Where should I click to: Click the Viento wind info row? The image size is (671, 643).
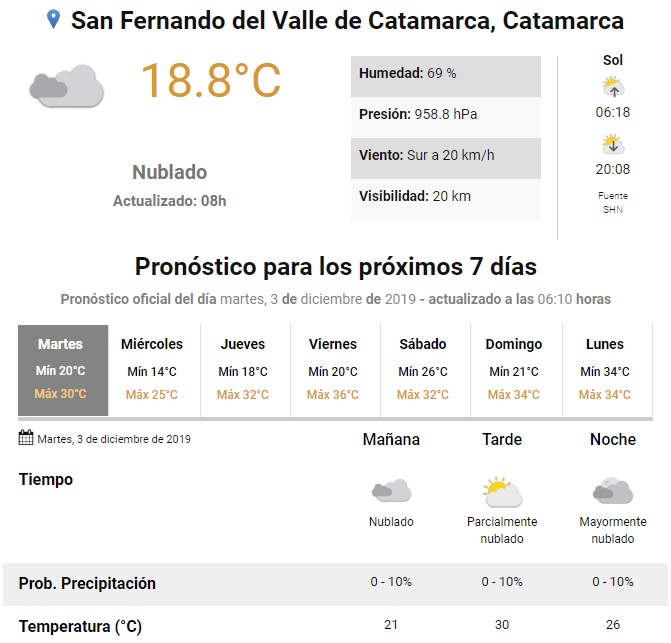(445, 156)
